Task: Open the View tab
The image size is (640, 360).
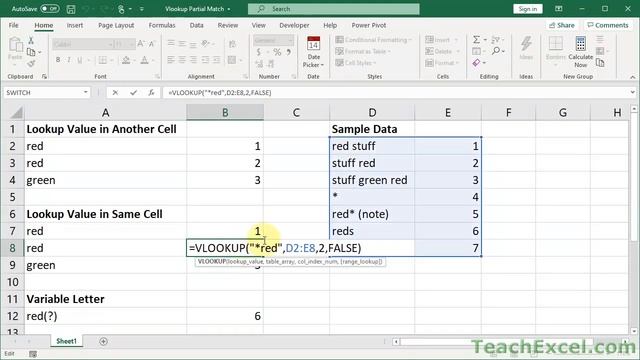Action: (x=258, y=25)
